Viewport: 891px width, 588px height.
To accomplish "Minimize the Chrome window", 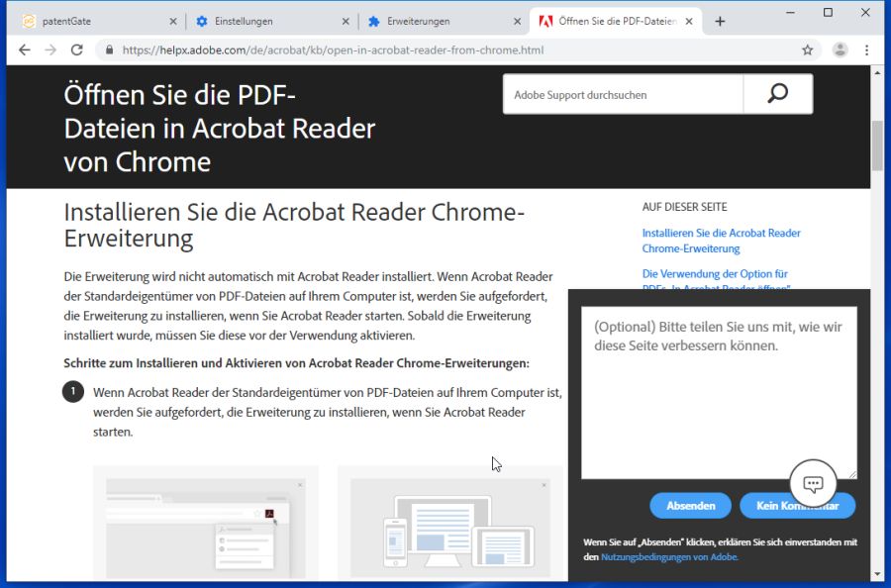I will pyautogui.click(x=790, y=13).
